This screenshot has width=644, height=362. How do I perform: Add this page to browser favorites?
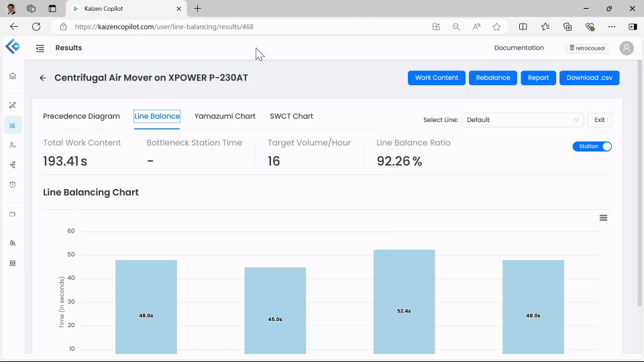pyautogui.click(x=496, y=27)
